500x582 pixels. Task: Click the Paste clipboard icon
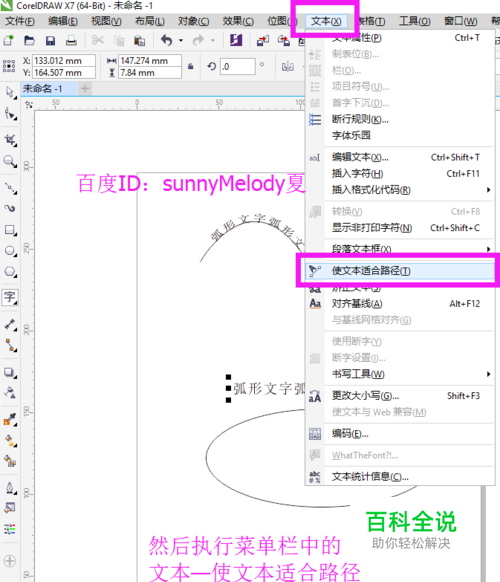coord(139,40)
